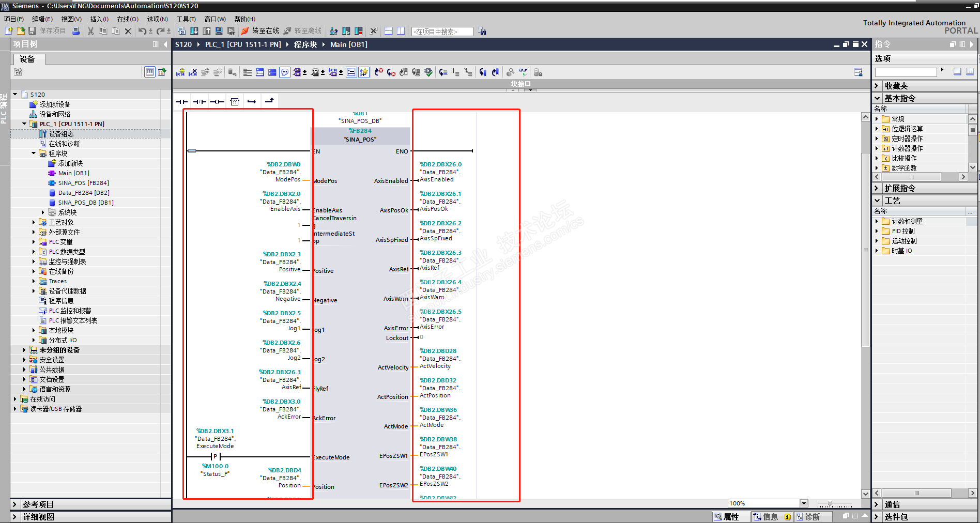Expand the 位逻辑运算 instruction folder
The width and height of the screenshot is (980, 523).
point(877,129)
